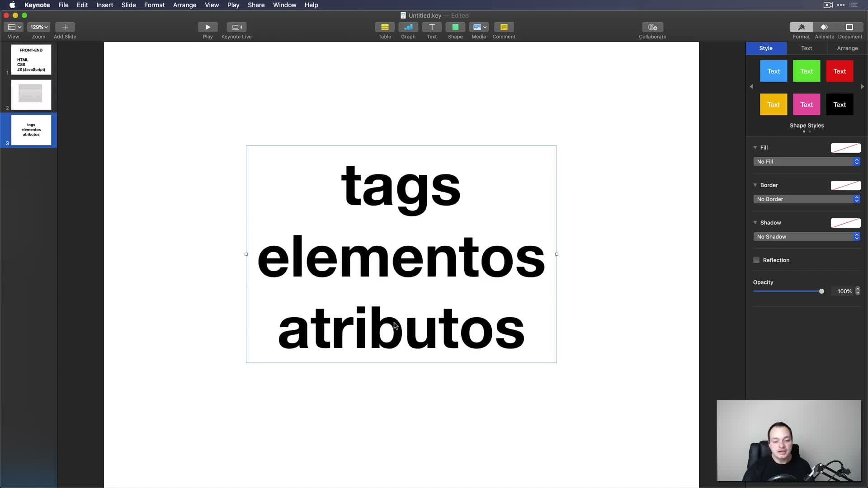Go to next shape styles page
This screenshot has height=488, width=868.
point(863,86)
